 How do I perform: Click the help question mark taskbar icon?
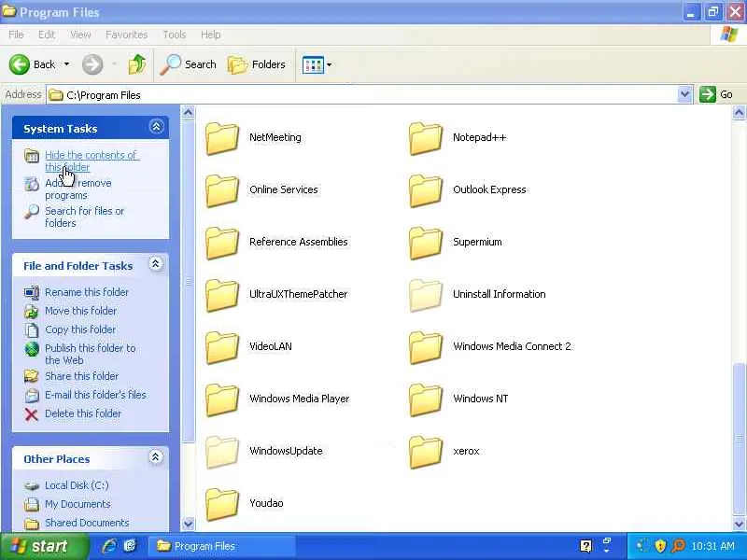(586, 546)
